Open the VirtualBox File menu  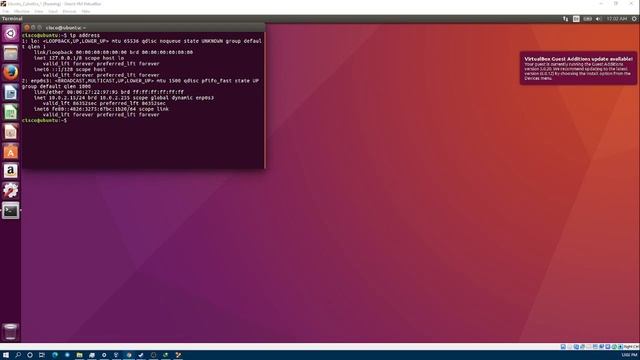[5, 11]
